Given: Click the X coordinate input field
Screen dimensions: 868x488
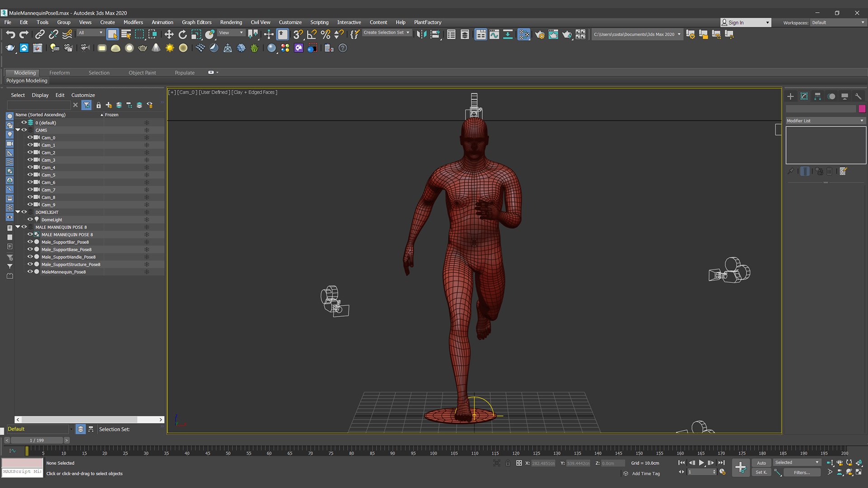Looking at the screenshot, I should [543, 463].
